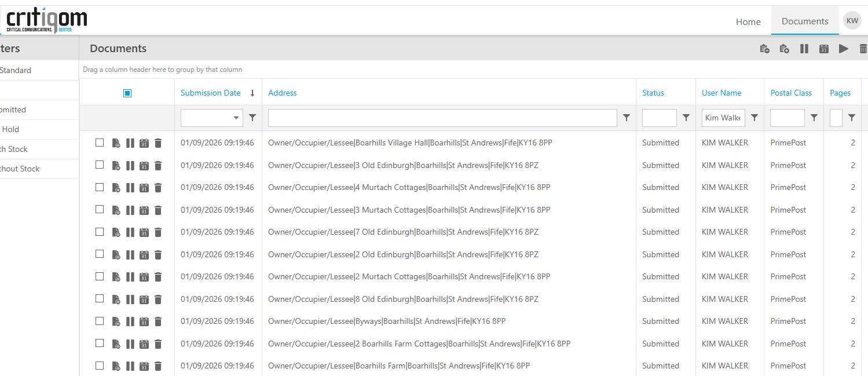Click the pause icon in the Documents toolbar
This screenshot has width=868, height=376.
coord(804,49)
